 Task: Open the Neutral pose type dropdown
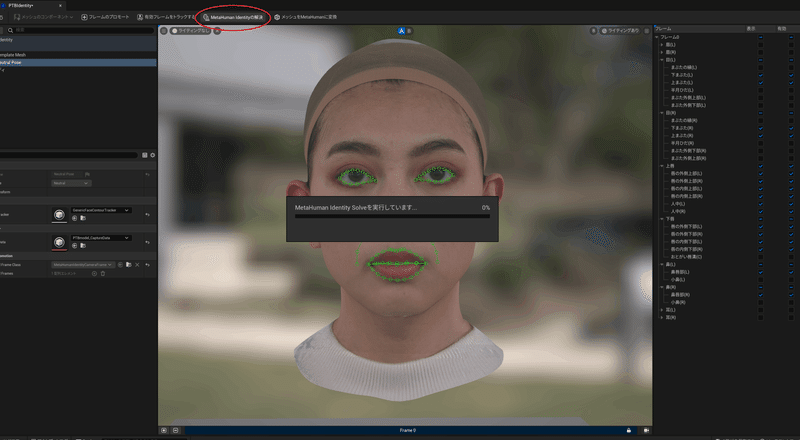click(71, 183)
